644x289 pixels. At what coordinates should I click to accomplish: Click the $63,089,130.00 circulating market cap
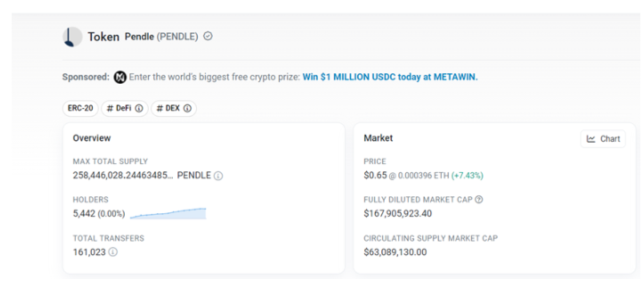395,252
